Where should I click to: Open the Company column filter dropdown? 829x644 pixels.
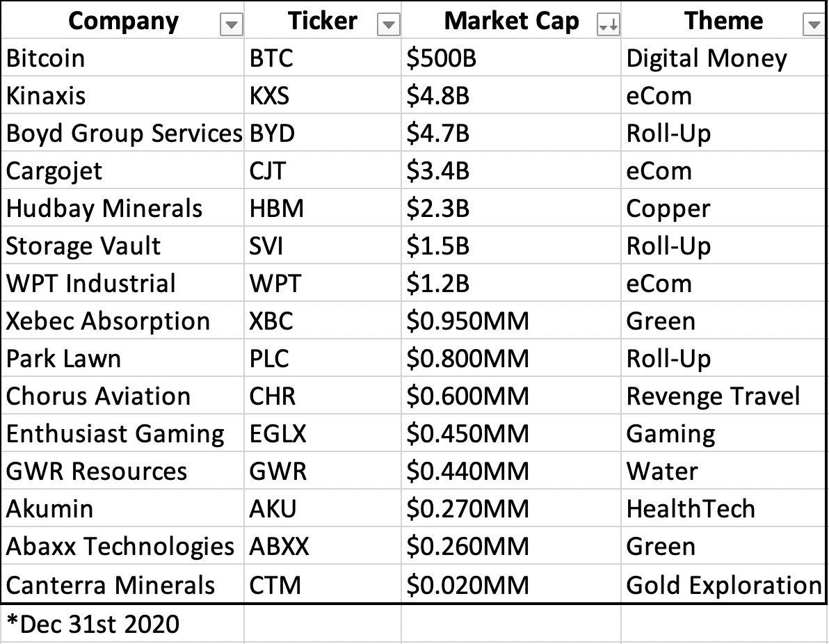231,26
